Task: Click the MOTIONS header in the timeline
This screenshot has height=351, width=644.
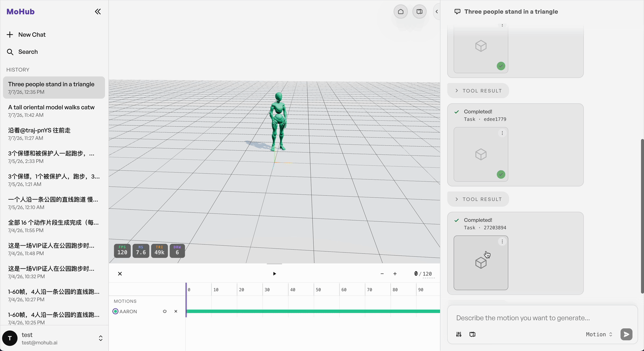Action: pyautogui.click(x=125, y=301)
